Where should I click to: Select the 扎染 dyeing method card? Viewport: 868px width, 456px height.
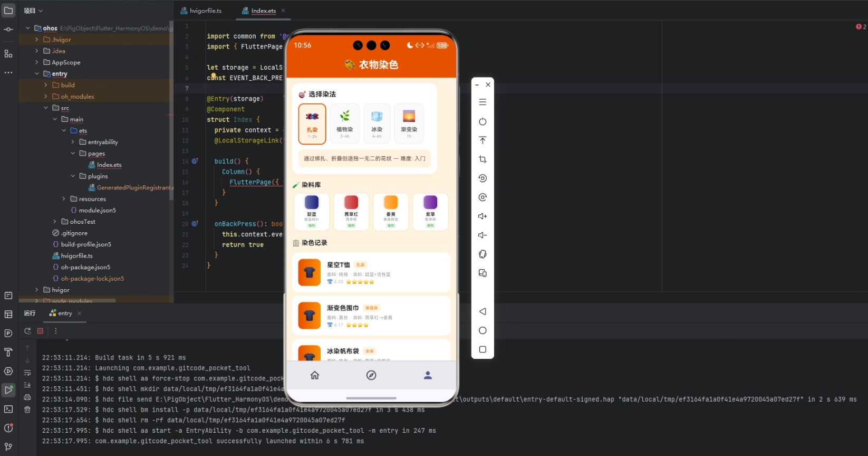[312, 123]
